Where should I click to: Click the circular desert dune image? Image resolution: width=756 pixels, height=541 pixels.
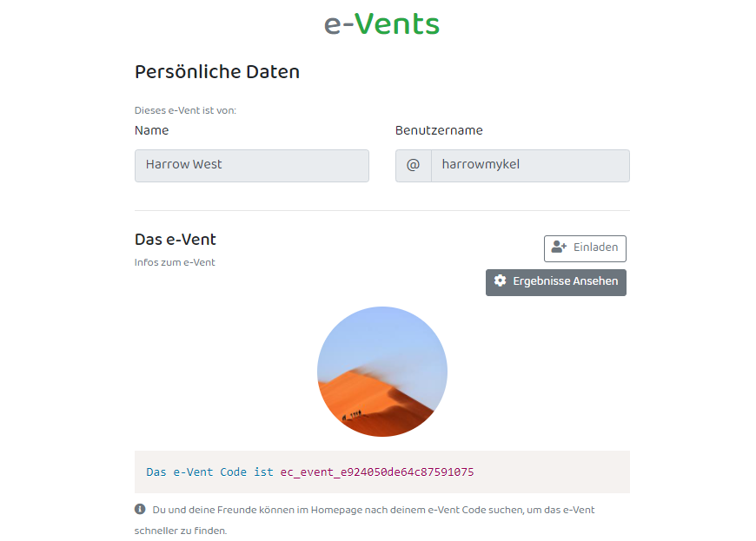(x=381, y=372)
